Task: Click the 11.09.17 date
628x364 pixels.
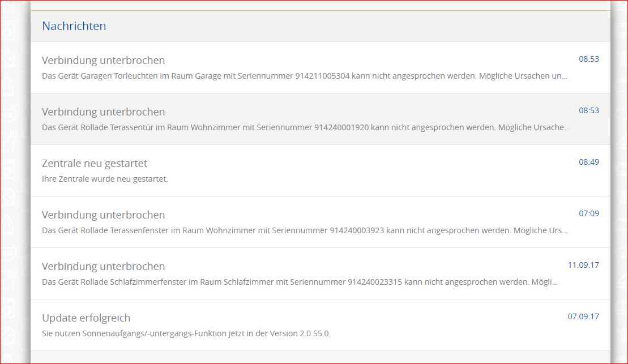Action: [583, 265]
